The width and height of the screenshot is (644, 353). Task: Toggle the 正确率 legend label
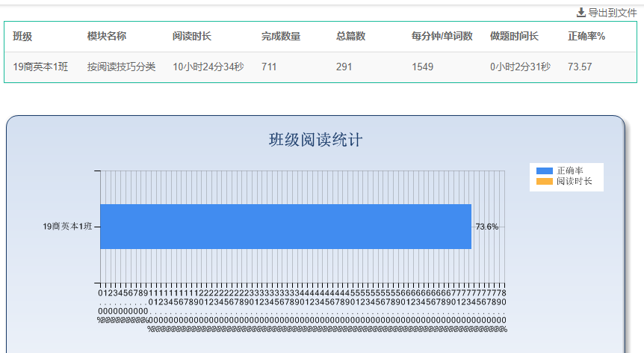(569, 171)
